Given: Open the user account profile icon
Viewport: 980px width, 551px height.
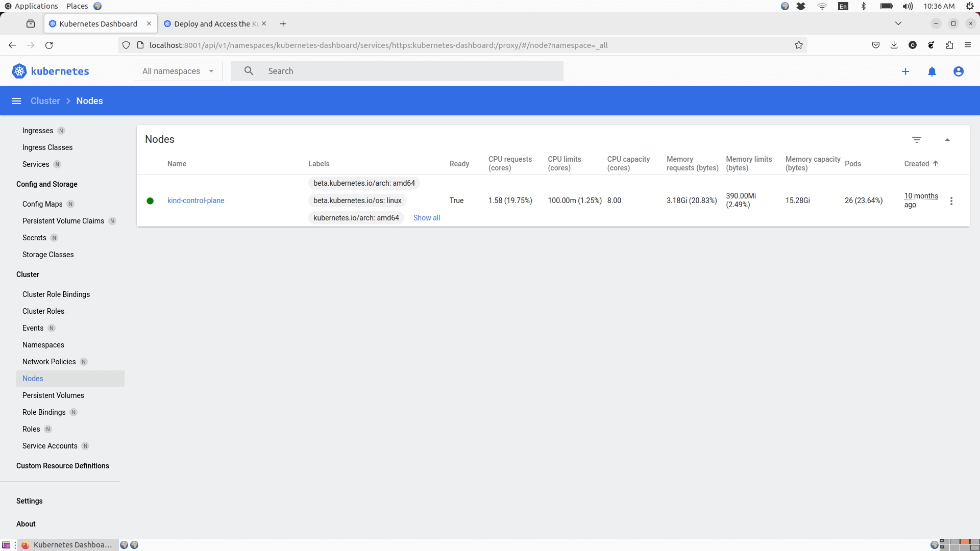Looking at the screenshot, I should click(959, 71).
